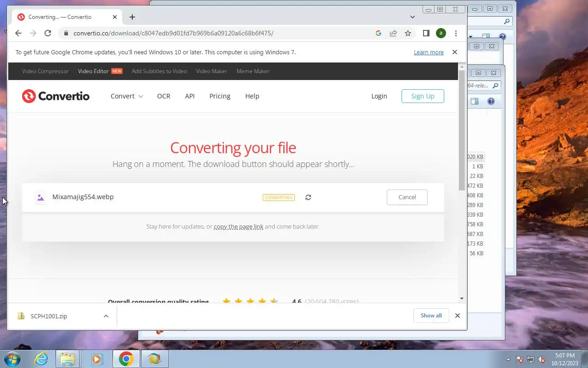This screenshot has width=588, height=368.
Task: Open the Chrome three-dot menu
Action: (x=456, y=33)
